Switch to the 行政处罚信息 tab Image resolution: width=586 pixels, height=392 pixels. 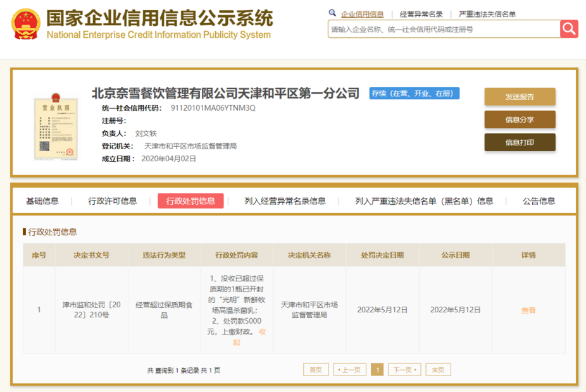pos(190,201)
